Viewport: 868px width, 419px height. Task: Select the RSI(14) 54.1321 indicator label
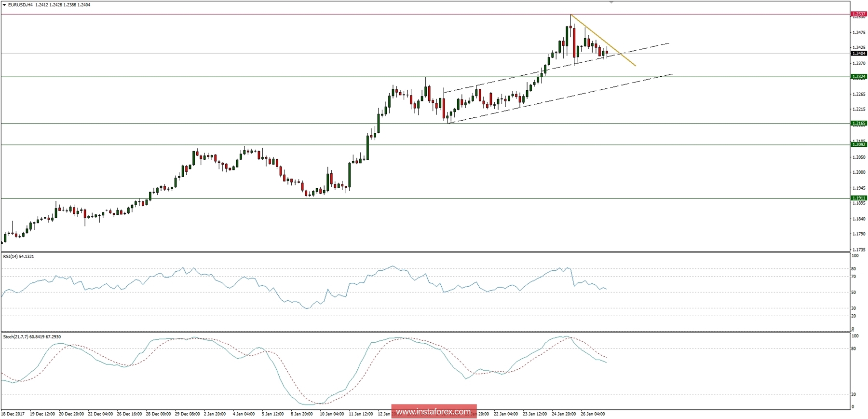tap(19, 257)
